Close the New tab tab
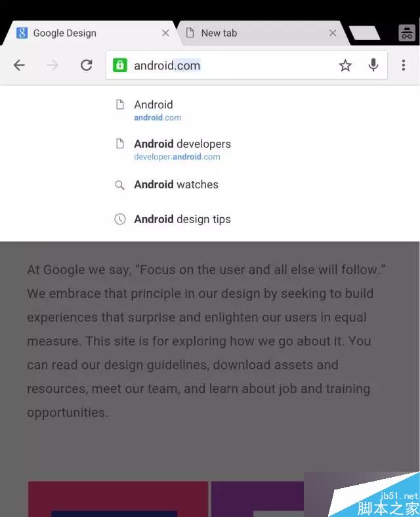The width and height of the screenshot is (420, 517). [333, 33]
